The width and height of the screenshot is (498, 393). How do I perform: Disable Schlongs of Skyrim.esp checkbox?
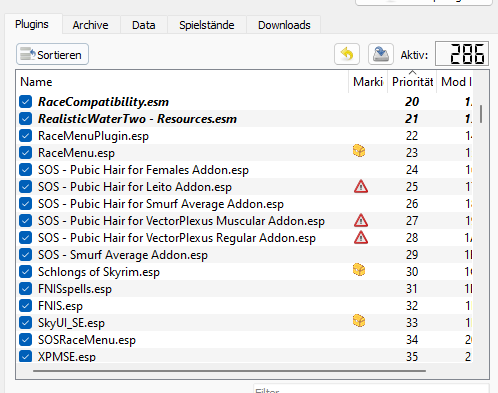click(26, 272)
